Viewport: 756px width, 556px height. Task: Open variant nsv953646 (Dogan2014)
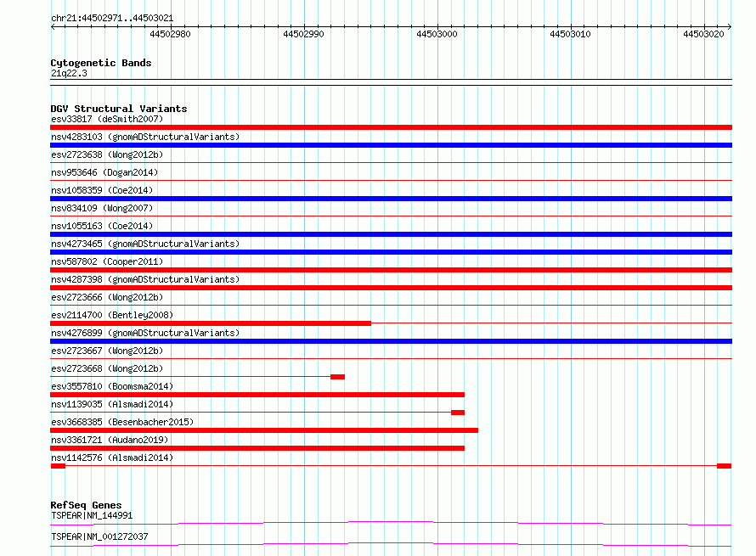(104, 172)
